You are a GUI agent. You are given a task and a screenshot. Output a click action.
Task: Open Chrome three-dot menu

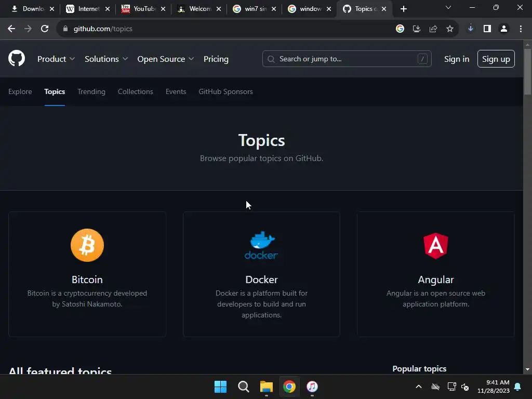(x=521, y=29)
